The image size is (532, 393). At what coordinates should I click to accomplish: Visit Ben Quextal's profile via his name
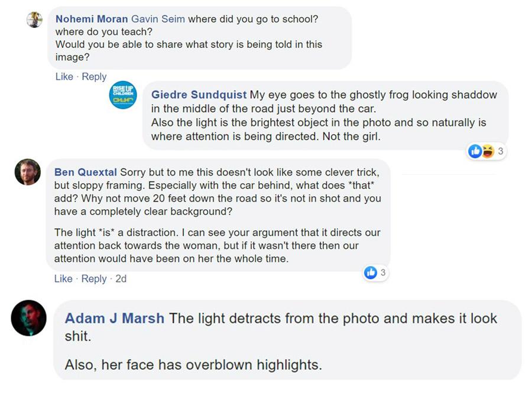[86, 173]
